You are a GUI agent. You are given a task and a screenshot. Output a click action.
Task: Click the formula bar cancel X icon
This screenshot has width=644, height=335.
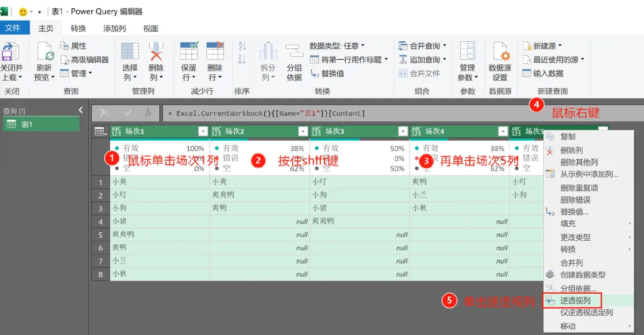click(x=104, y=113)
